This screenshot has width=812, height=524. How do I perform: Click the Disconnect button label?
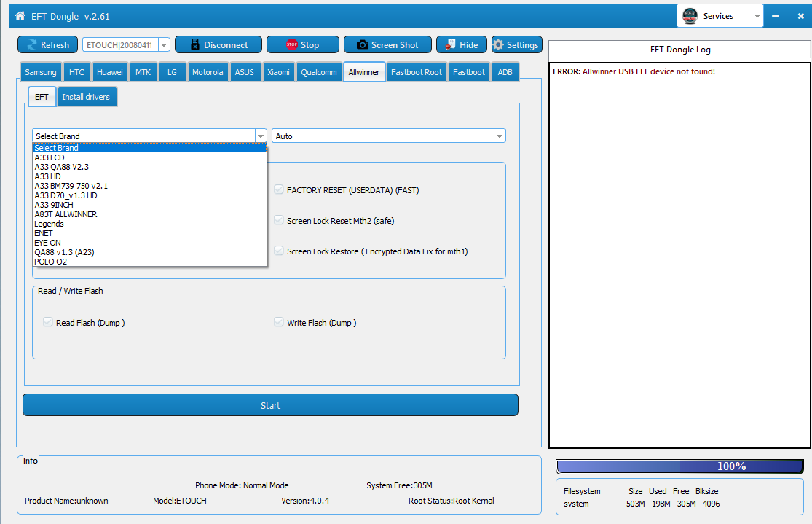pyautogui.click(x=226, y=45)
